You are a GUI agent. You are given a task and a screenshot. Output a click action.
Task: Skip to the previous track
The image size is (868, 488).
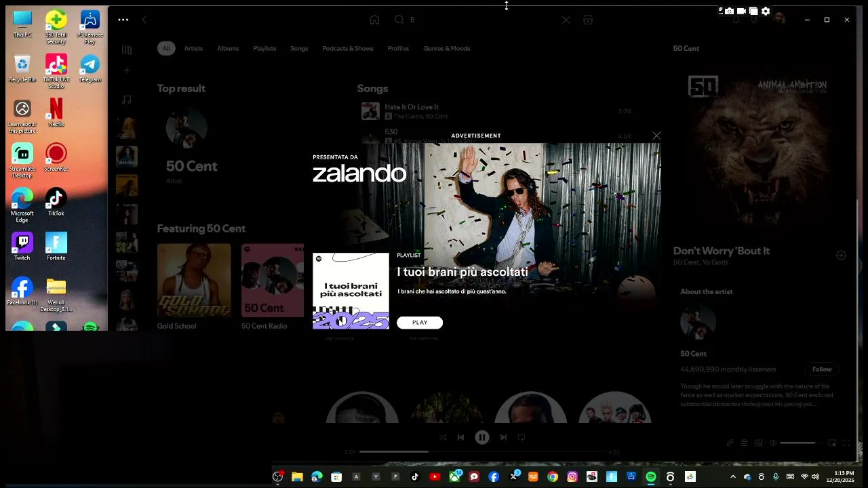pyautogui.click(x=461, y=438)
